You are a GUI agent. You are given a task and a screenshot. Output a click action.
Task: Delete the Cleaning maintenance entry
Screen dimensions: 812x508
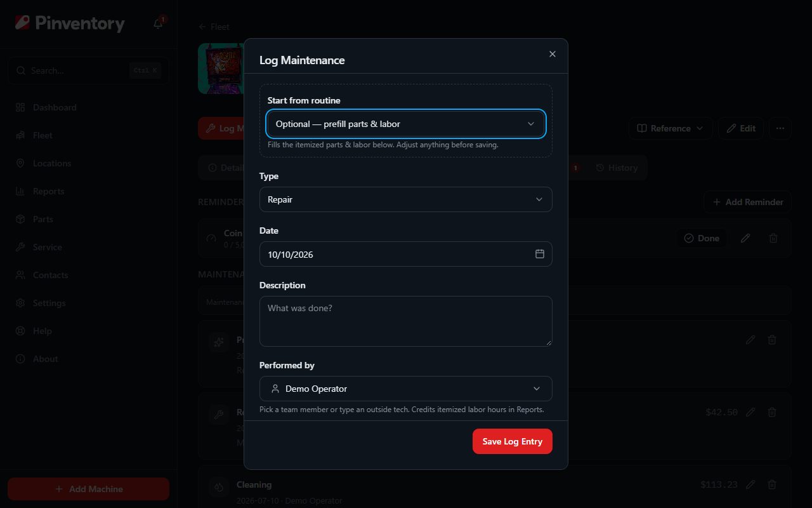(772, 485)
